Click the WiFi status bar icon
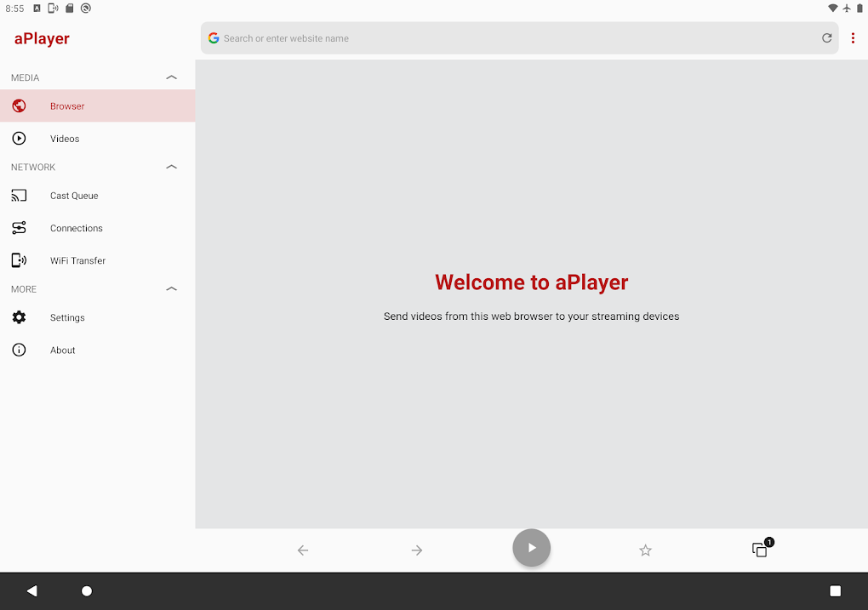The image size is (868, 610). (x=832, y=9)
